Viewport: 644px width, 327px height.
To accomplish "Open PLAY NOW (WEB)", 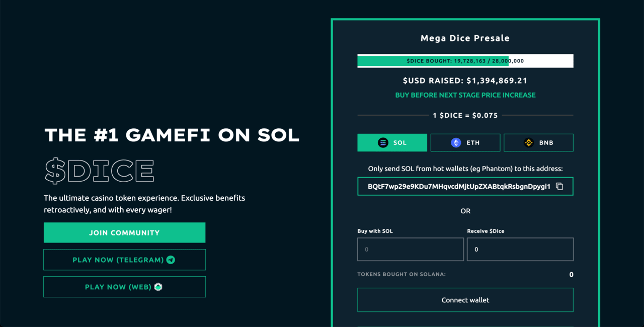I will click(124, 287).
